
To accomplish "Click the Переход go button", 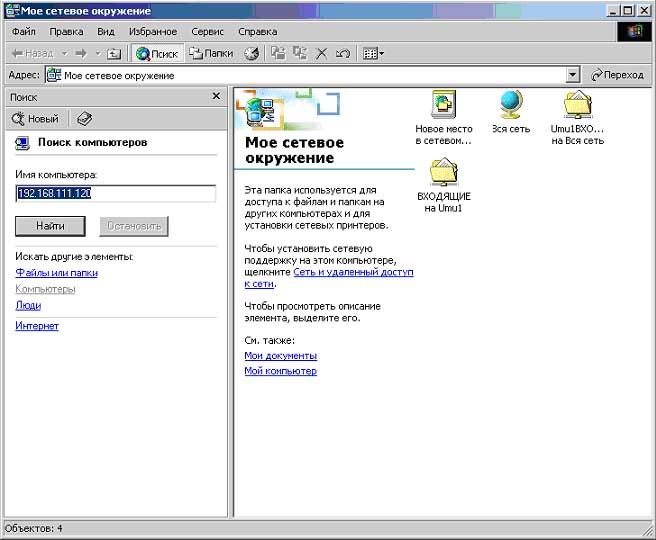I will [617, 75].
